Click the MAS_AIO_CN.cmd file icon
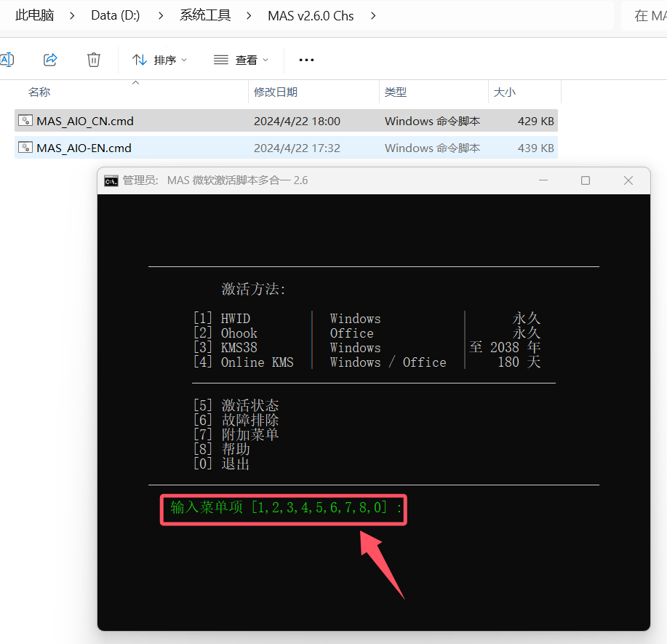This screenshot has width=667, height=644. [x=25, y=121]
